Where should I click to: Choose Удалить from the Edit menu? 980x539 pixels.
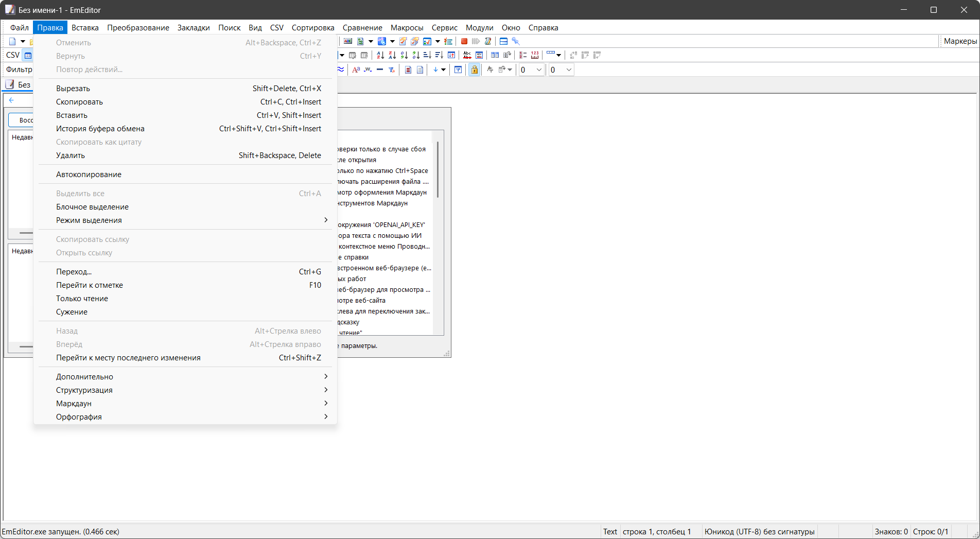(x=185, y=155)
